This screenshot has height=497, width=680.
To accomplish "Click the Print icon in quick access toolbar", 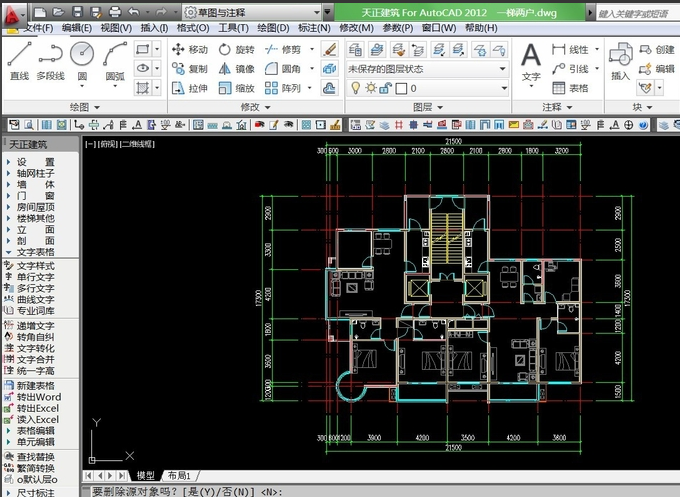I will point(114,12).
